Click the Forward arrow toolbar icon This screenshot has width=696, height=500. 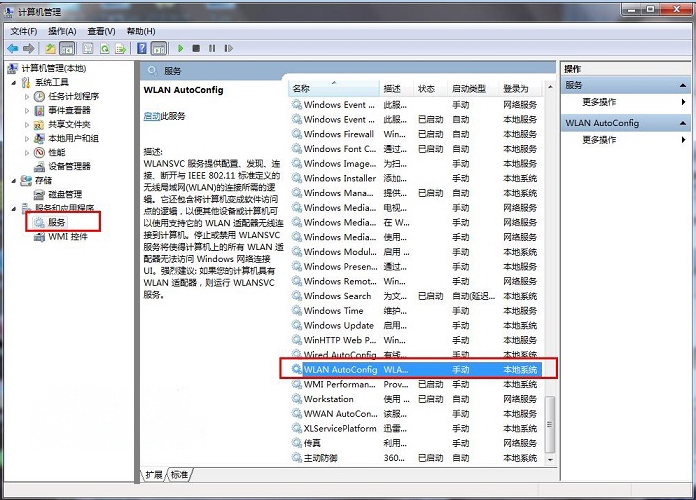[x=29, y=48]
